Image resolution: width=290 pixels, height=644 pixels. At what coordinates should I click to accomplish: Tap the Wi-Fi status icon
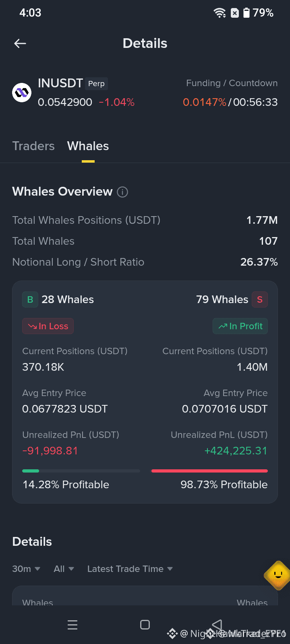[220, 13]
